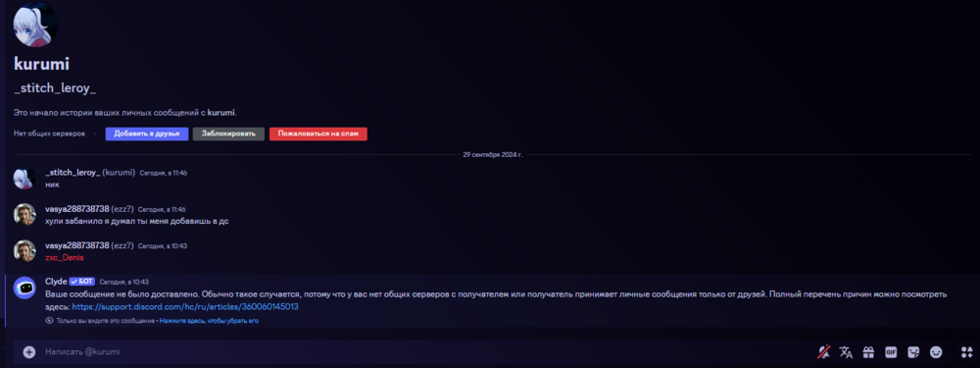Click the "Нет общих серверов" text

[49, 133]
